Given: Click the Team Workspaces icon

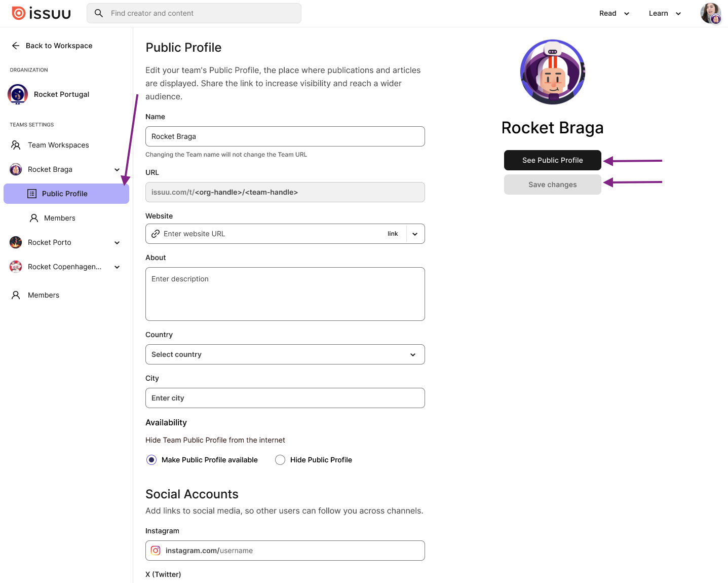Looking at the screenshot, I should click(x=16, y=145).
